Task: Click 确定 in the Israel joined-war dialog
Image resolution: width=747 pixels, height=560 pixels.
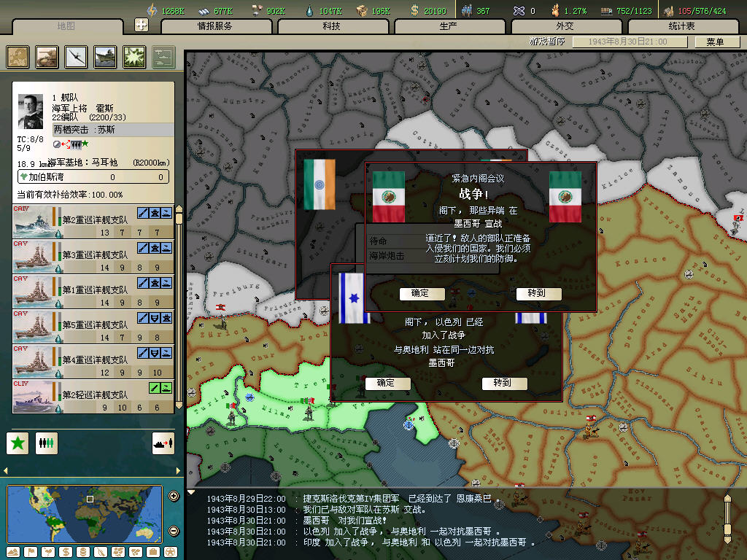Action: point(387,383)
